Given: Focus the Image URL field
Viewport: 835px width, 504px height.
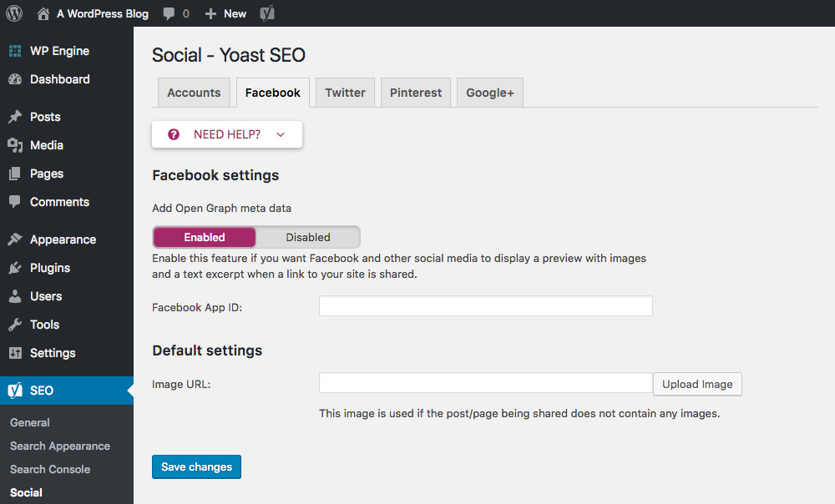Looking at the screenshot, I should [x=486, y=383].
